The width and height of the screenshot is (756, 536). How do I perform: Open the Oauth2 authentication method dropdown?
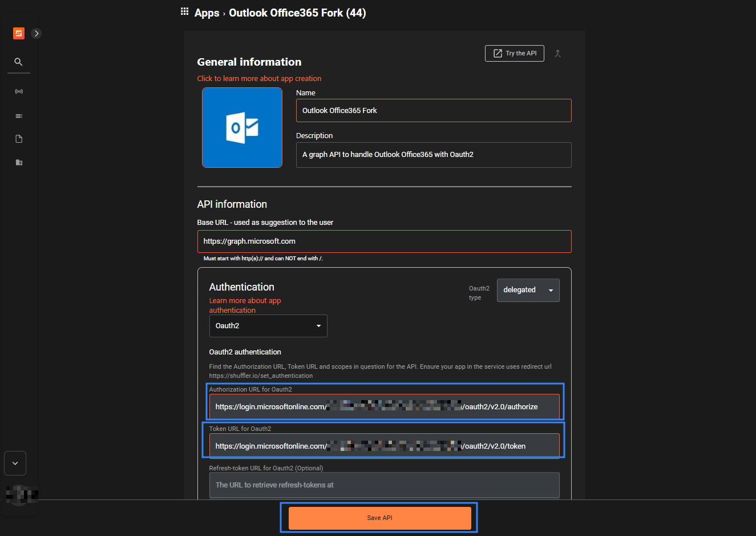click(268, 325)
